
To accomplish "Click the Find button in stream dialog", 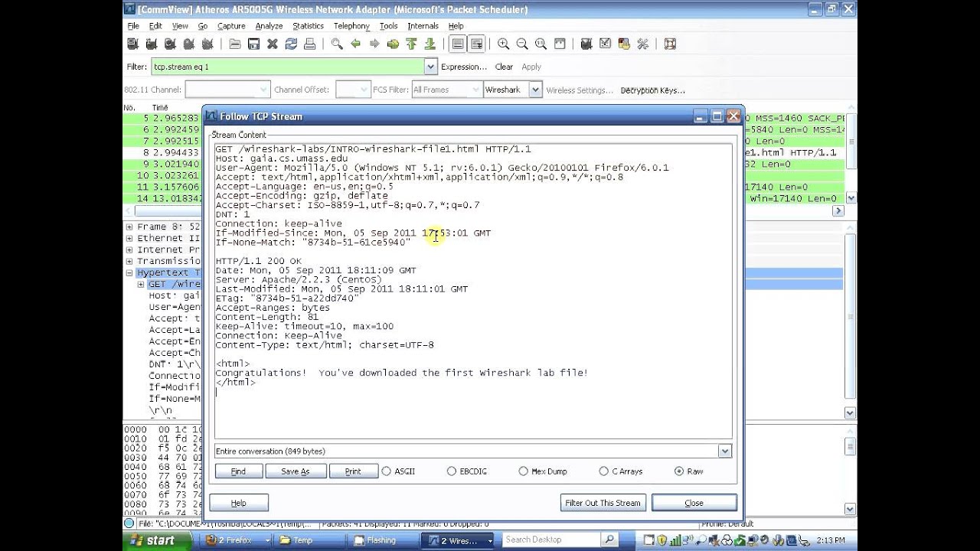I will (x=239, y=471).
